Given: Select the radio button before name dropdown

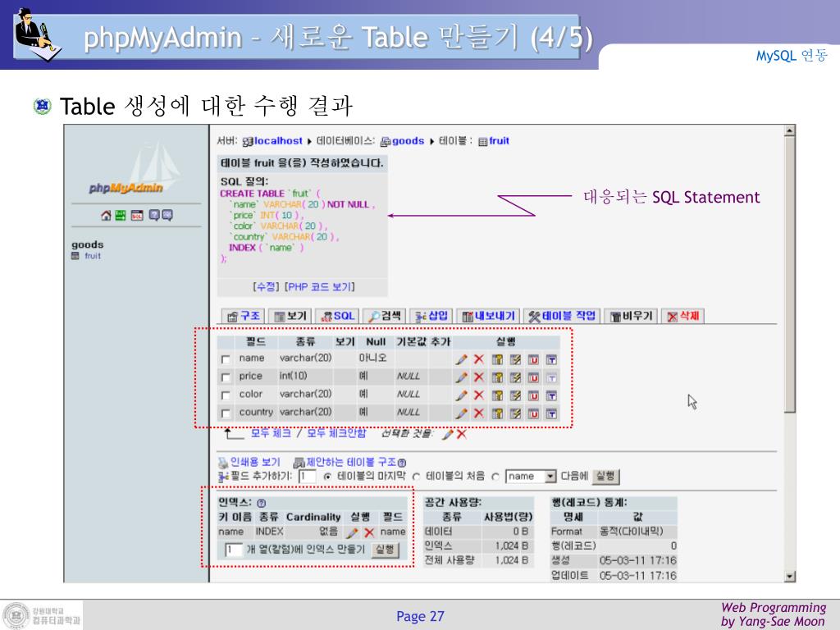Looking at the screenshot, I should 495,477.
